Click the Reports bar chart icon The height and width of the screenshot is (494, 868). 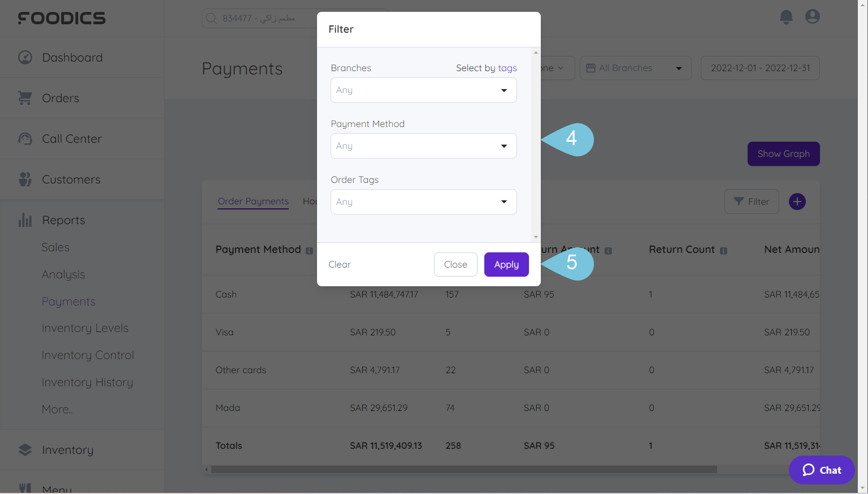[25, 220]
